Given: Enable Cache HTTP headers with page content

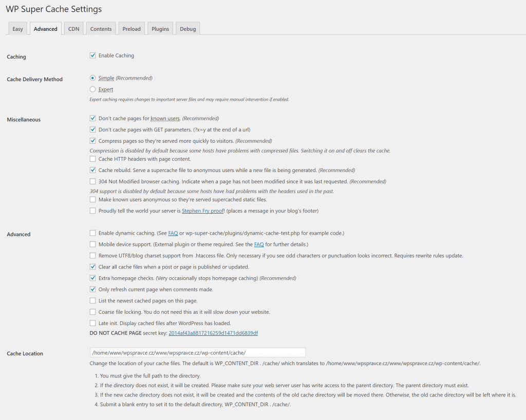Looking at the screenshot, I should (x=93, y=159).
